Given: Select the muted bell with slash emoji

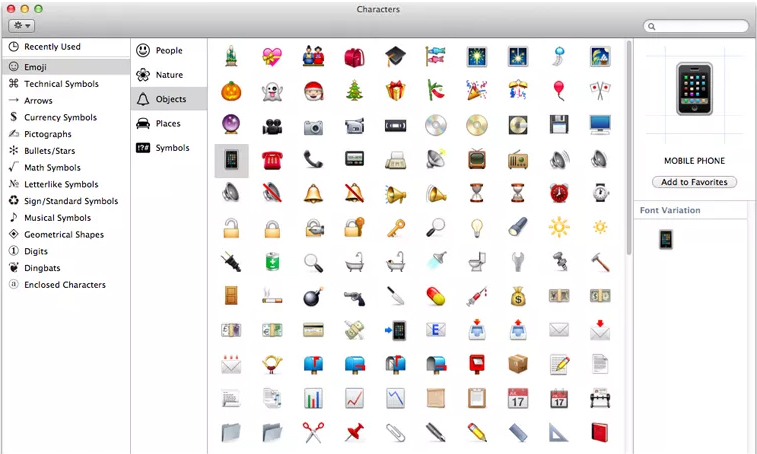Looking at the screenshot, I should [354, 193].
